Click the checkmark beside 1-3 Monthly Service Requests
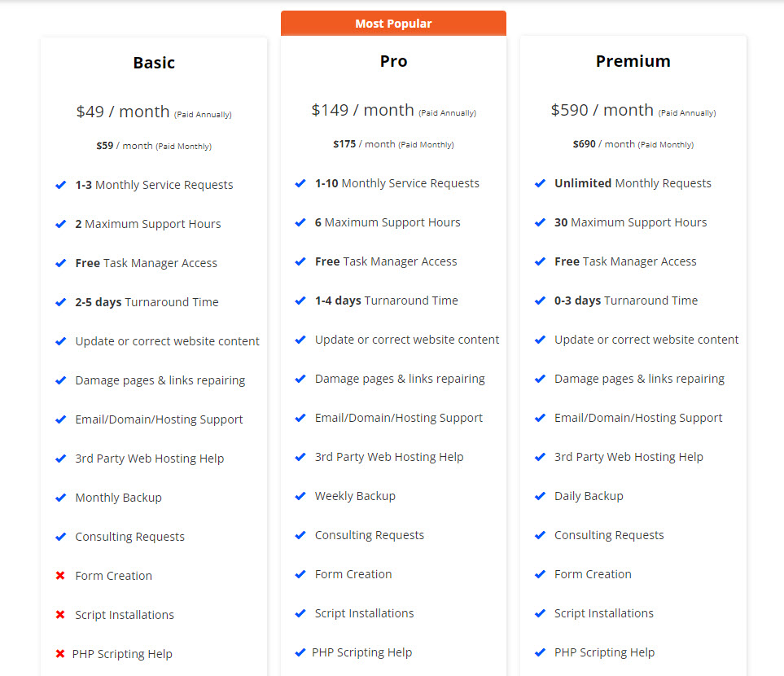784x676 pixels. coord(60,185)
